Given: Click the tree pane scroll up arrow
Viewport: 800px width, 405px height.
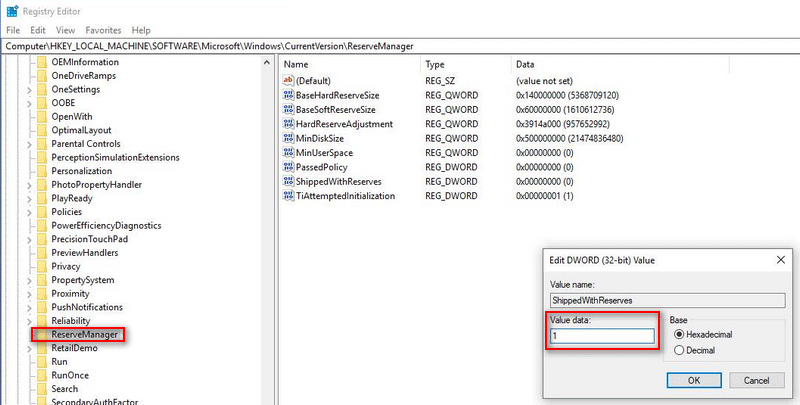Looking at the screenshot, I should 267,63.
